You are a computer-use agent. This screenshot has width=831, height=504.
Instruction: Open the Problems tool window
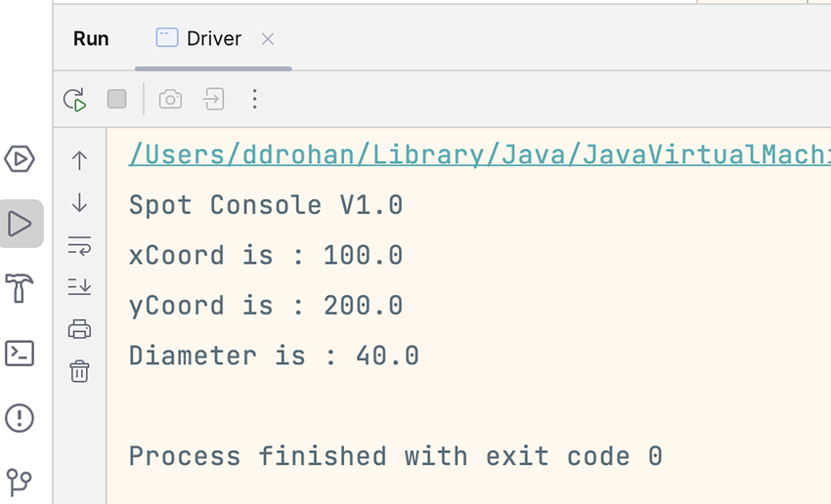coord(20,418)
